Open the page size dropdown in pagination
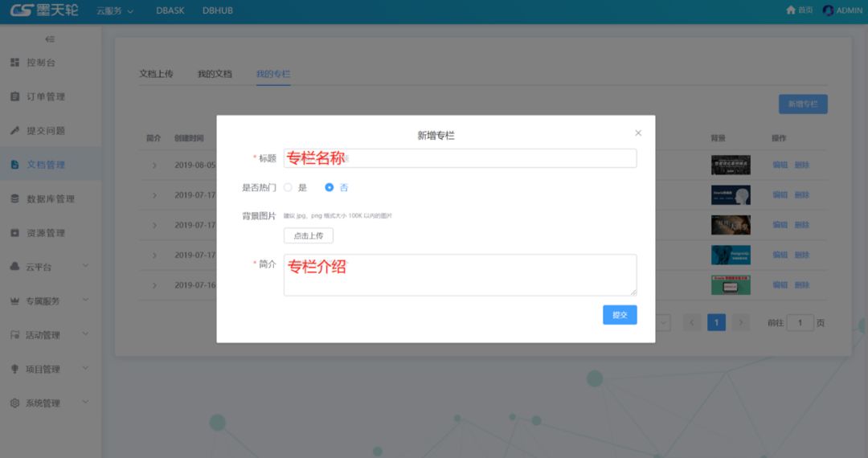Image resolution: width=868 pixels, height=458 pixels. (x=663, y=323)
